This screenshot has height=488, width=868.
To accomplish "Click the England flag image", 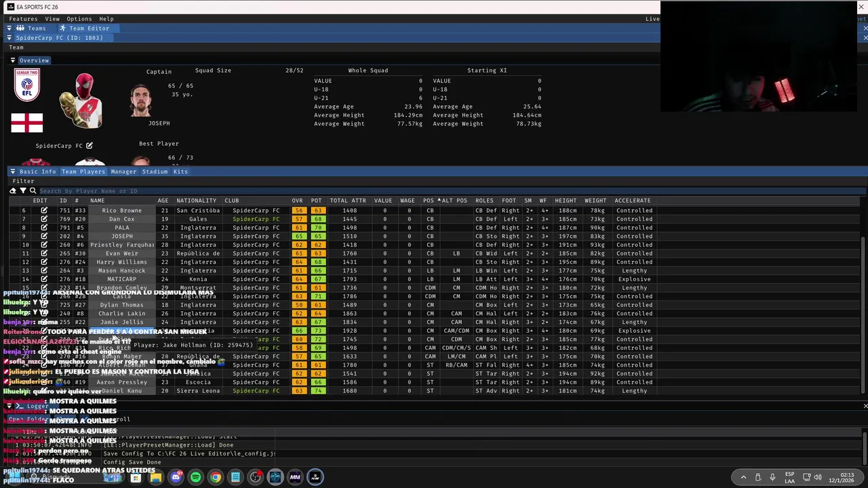I will (27, 123).
